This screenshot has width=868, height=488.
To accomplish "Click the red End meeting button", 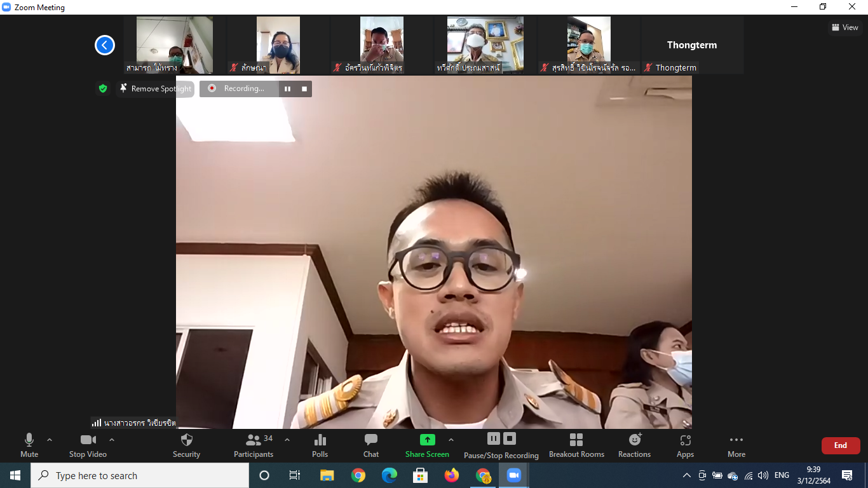I will pyautogui.click(x=841, y=445).
